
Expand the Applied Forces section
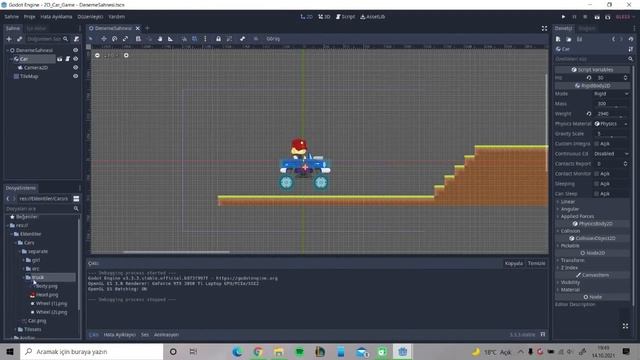click(576, 216)
